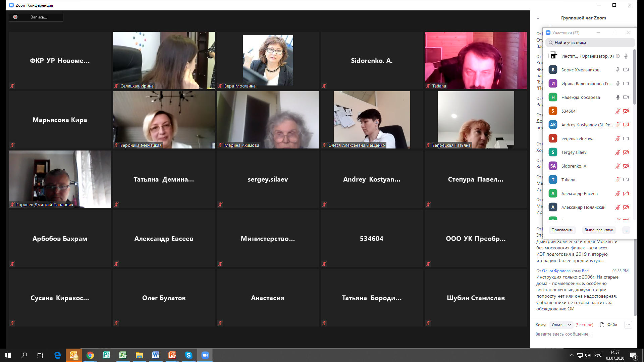Viewport: 644px width, 362px height.
Task: Click muted mic icon on Олег Булатов tile
Action: point(116,323)
